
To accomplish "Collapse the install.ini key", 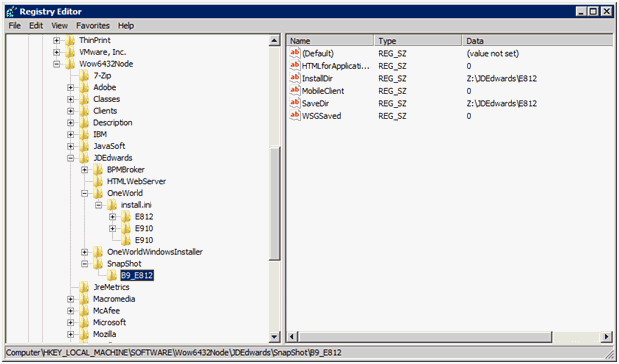I will coord(99,205).
